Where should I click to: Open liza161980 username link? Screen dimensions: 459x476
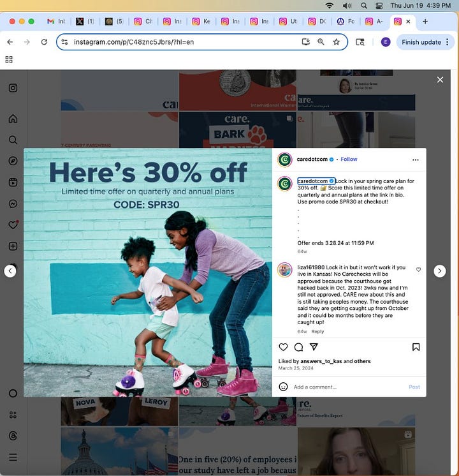(311, 267)
